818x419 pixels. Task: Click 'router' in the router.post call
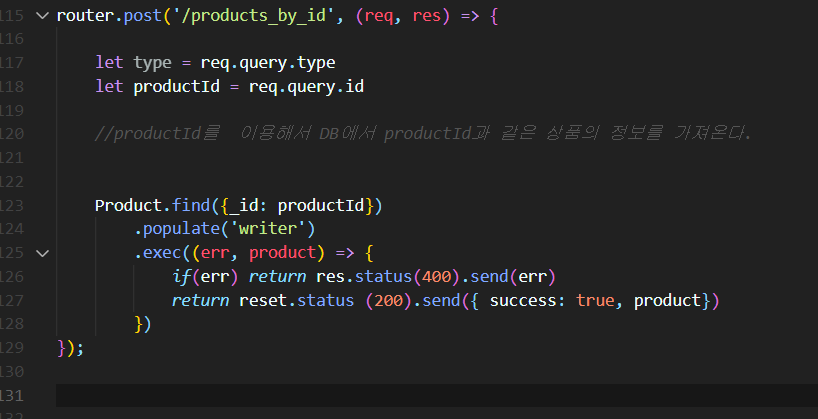[x=85, y=16]
